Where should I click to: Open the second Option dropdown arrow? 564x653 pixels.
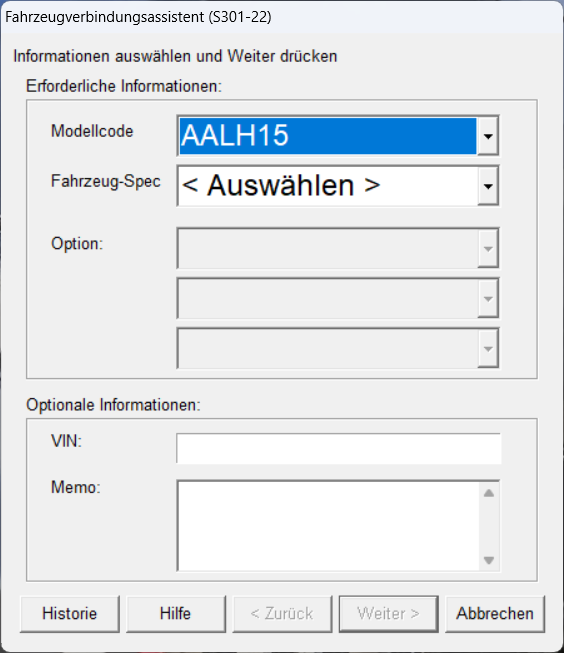(x=488, y=299)
